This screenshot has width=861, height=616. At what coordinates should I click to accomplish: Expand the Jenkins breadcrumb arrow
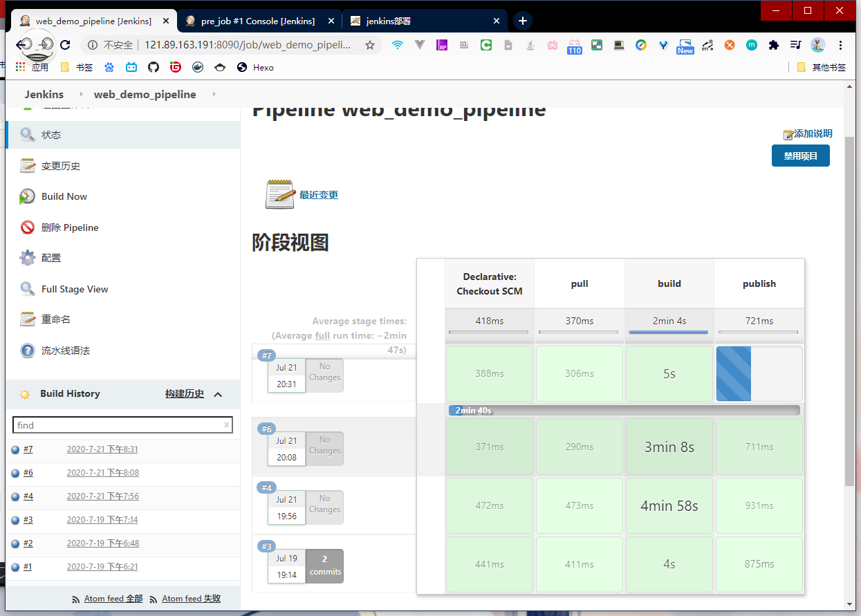point(81,95)
